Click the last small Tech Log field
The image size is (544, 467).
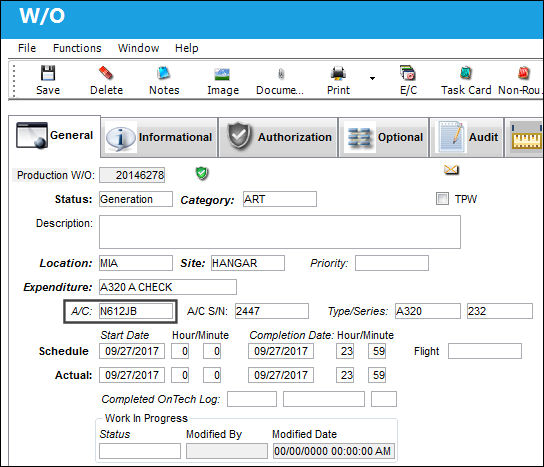[384, 399]
